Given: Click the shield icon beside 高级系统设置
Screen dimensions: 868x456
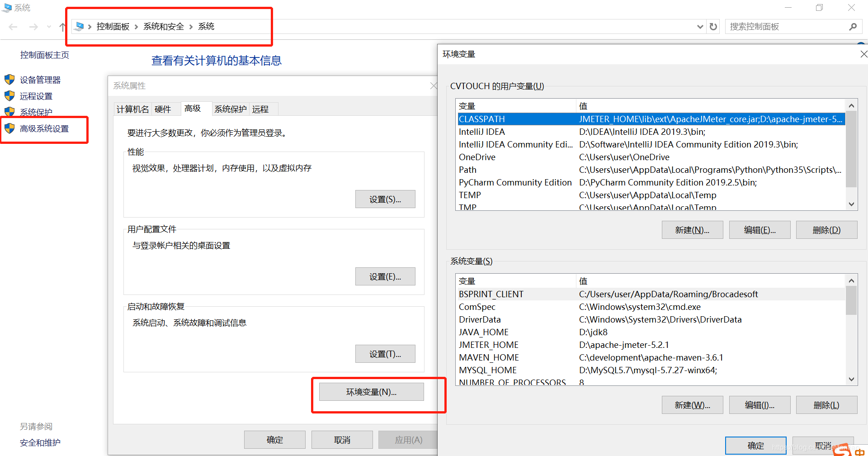Looking at the screenshot, I should (9, 128).
